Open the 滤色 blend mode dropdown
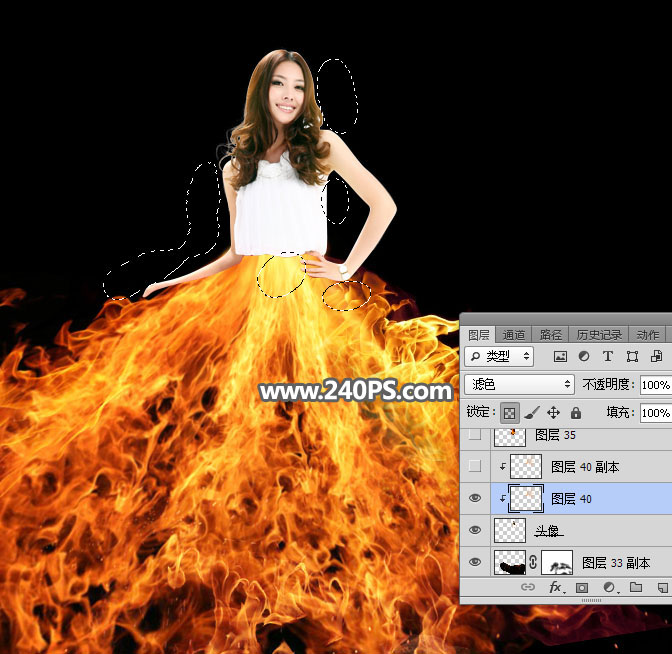672x654 pixels. (x=519, y=384)
